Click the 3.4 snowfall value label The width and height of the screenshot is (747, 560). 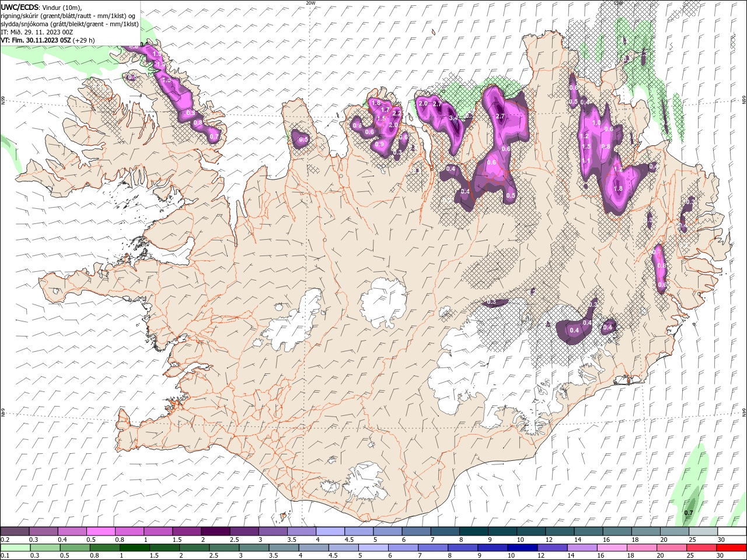pos(454,118)
